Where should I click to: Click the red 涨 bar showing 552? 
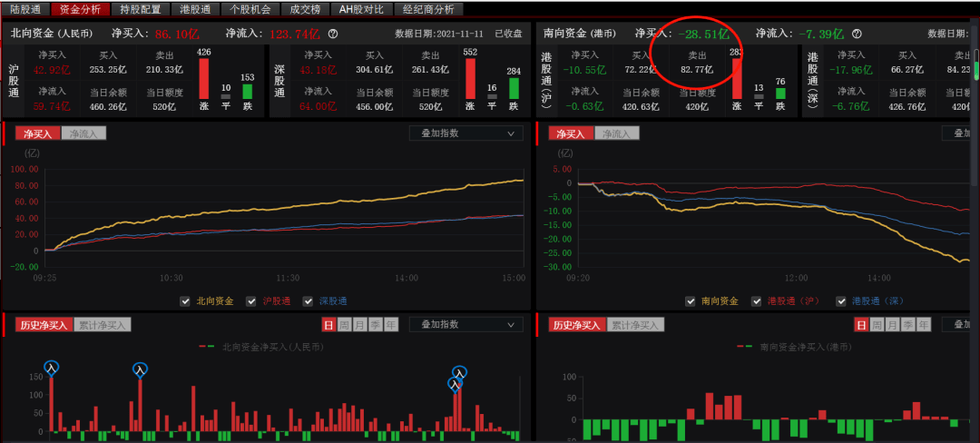470,78
